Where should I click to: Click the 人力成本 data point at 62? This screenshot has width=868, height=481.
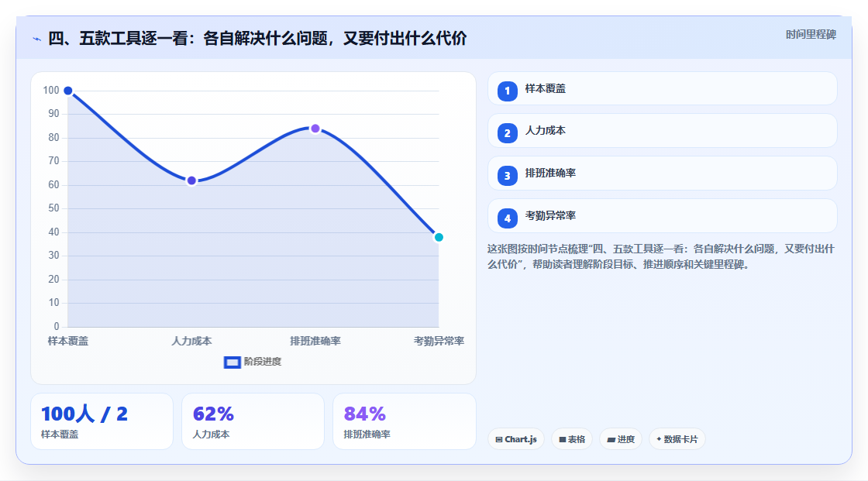191,180
